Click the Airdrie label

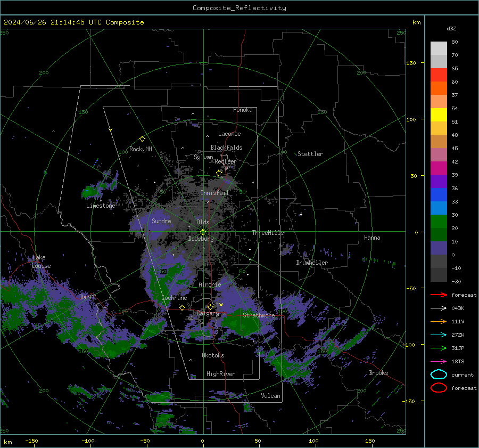pos(210,284)
